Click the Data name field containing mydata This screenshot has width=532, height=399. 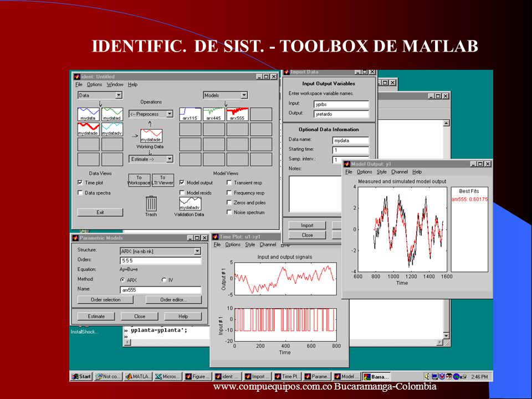pyautogui.click(x=350, y=140)
